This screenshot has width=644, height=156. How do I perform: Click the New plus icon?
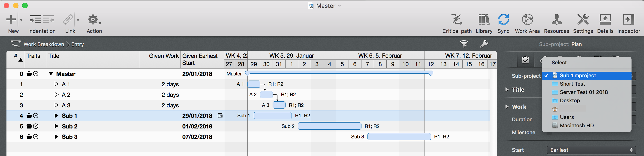point(11,20)
